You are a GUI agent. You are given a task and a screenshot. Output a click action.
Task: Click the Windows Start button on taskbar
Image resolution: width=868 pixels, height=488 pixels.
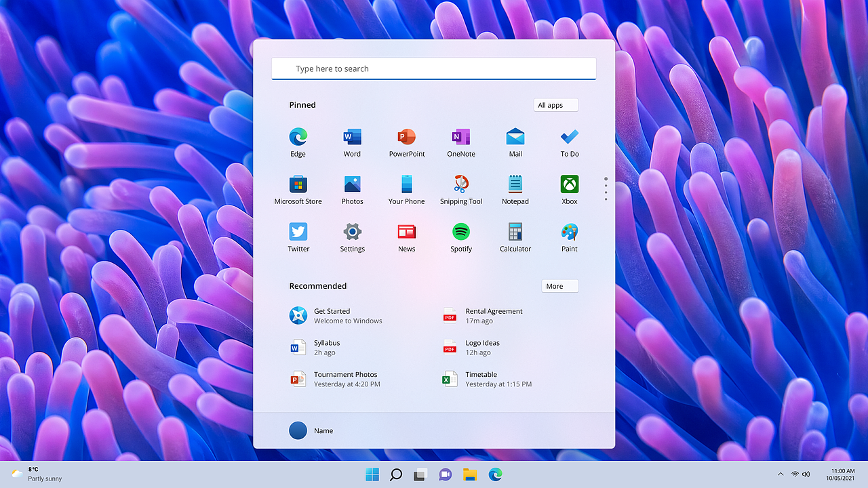click(x=372, y=474)
